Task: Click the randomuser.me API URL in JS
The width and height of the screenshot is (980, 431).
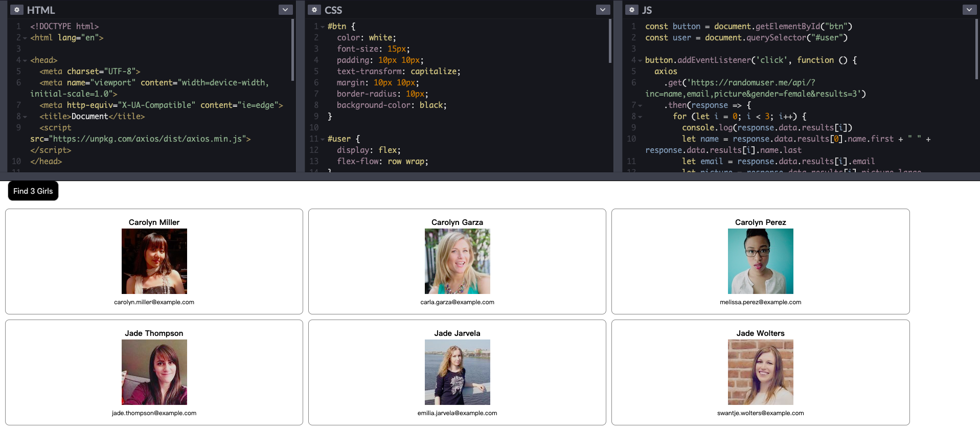Action: pos(756,88)
